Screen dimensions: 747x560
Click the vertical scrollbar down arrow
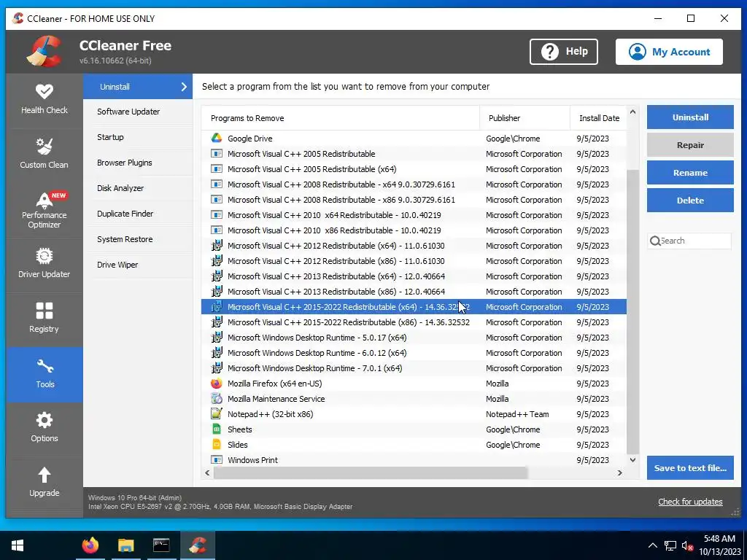[x=632, y=460]
